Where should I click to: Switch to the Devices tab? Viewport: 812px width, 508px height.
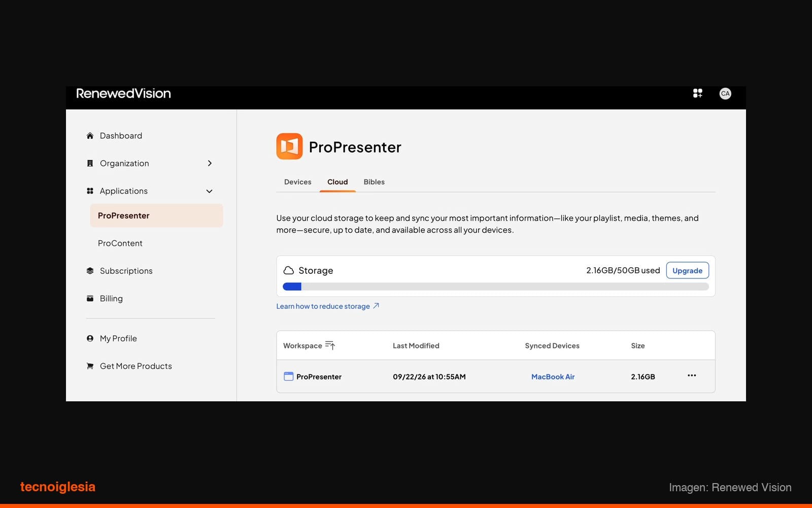pos(297,182)
